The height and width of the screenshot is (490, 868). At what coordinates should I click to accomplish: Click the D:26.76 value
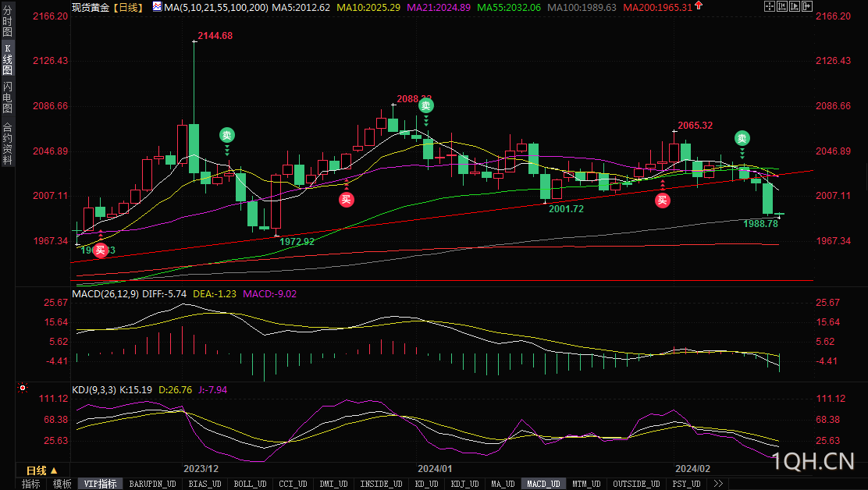(175, 390)
